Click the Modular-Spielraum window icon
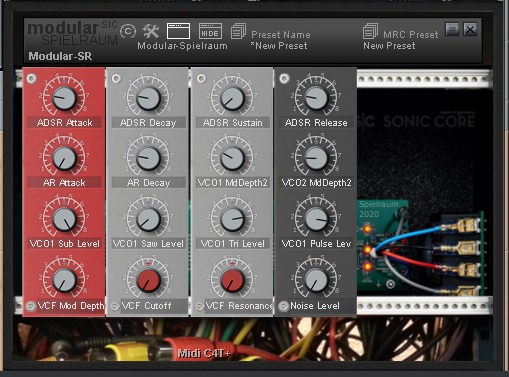 [178, 31]
